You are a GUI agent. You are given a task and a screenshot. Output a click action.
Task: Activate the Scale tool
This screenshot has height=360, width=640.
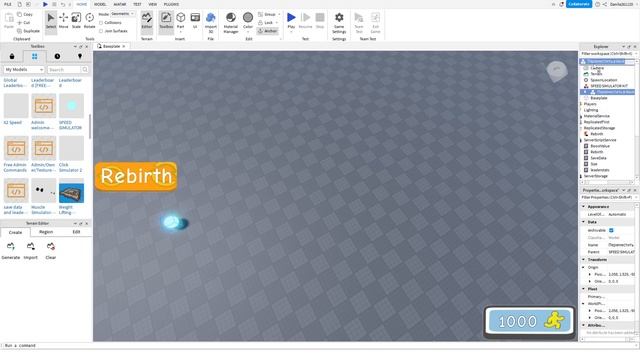[x=76, y=20]
